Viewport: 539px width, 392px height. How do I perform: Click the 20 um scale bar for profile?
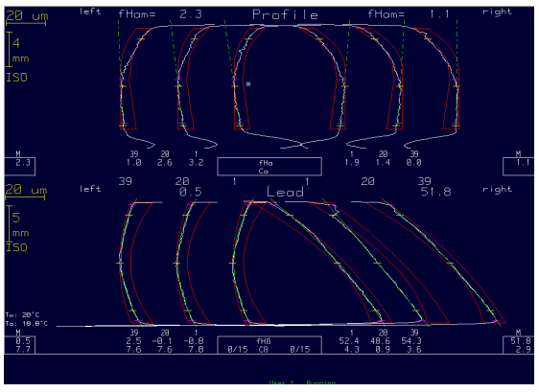26,18
